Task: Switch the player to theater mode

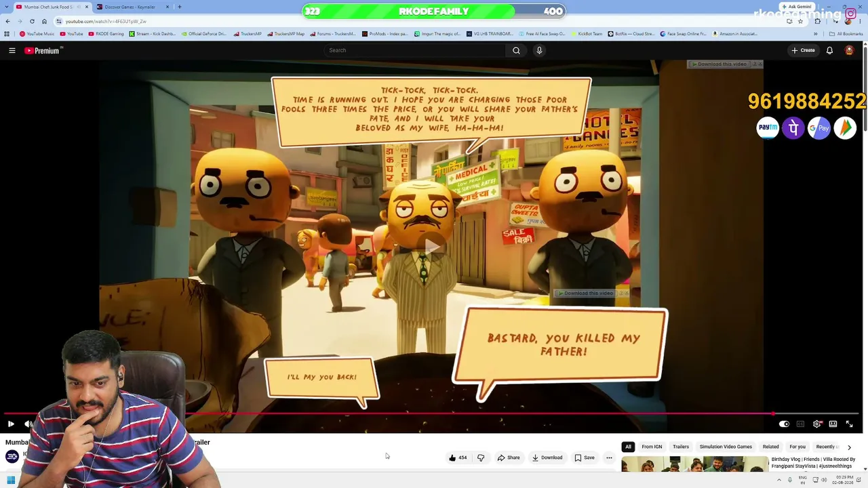Action: coord(833,424)
